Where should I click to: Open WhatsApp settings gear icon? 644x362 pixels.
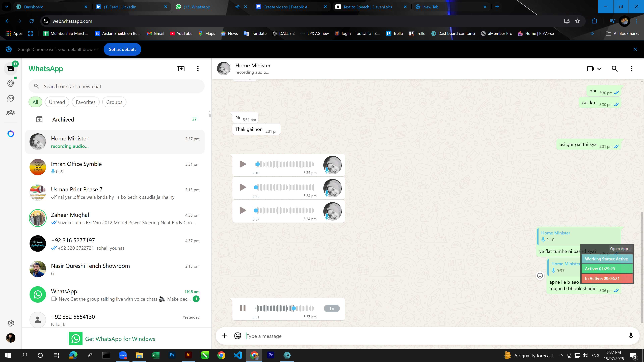tap(11, 323)
